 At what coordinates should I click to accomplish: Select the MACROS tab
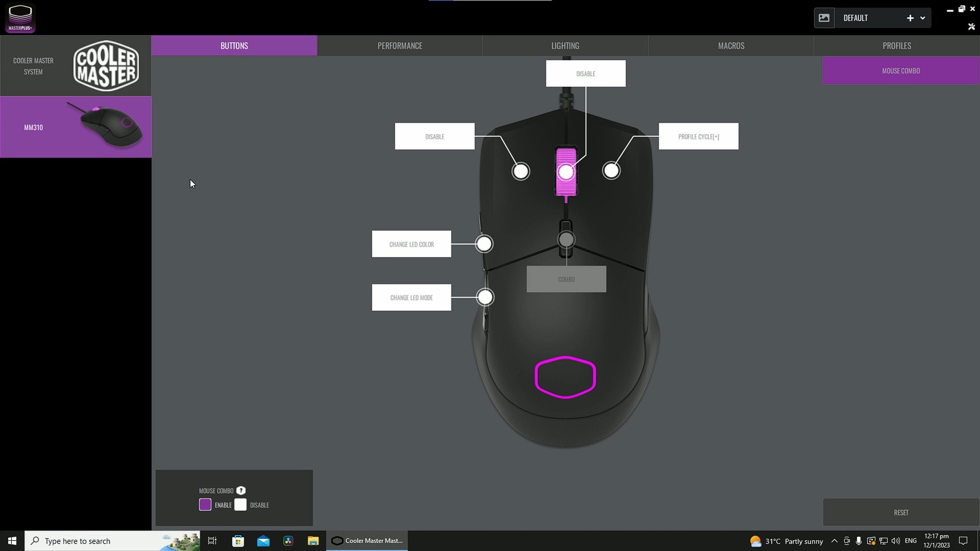[731, 45]
